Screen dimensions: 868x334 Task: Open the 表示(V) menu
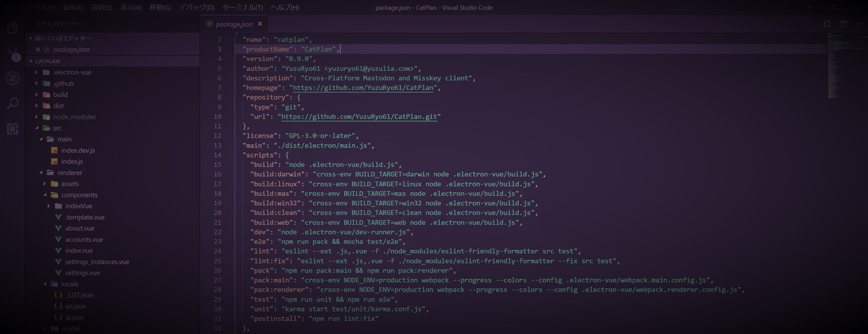pos(131,7)
